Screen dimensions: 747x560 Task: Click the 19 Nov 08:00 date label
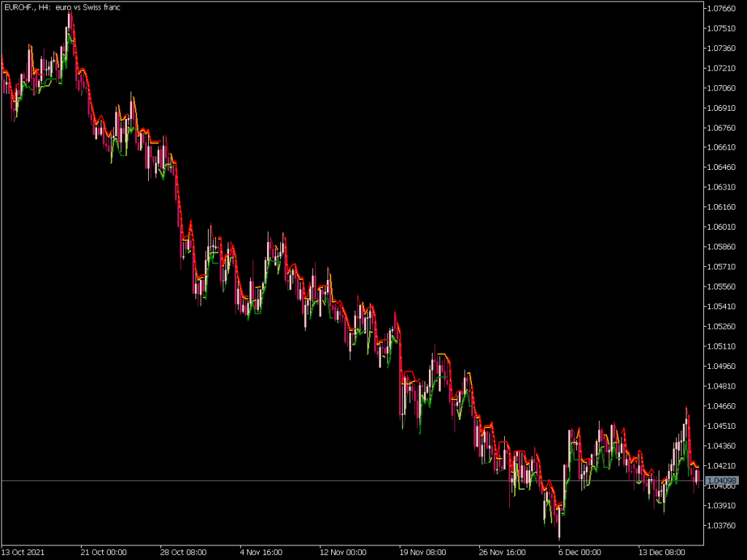tap(423, 552)
